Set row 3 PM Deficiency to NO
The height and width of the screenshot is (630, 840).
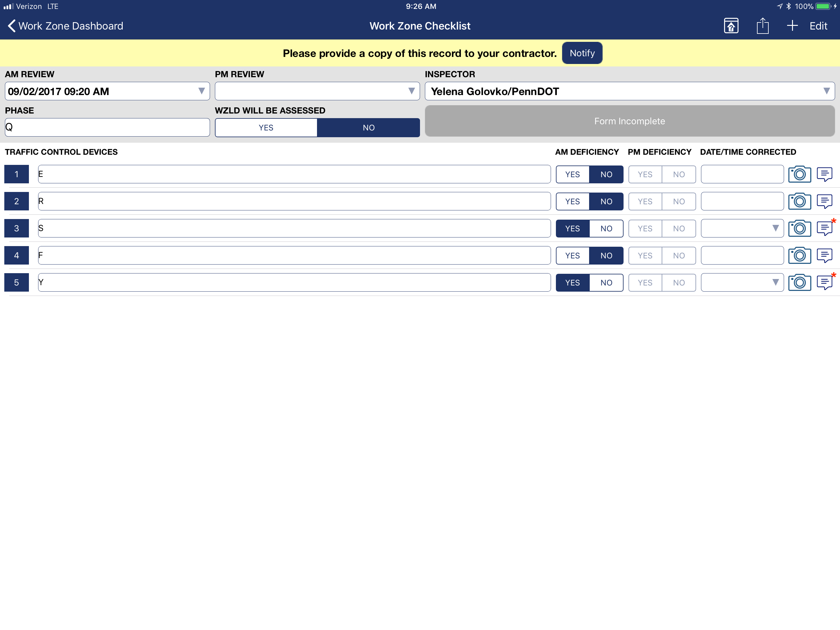679,228
